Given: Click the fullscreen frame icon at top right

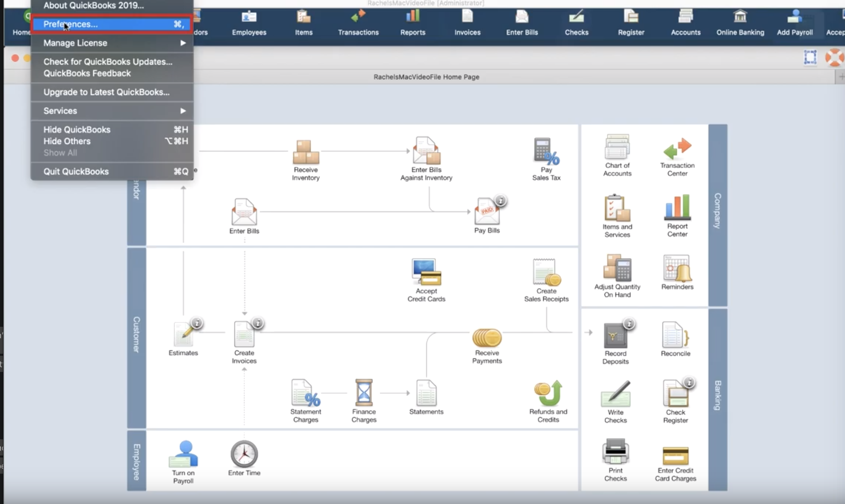Looking at the screenshot, I should click(810, 57).
